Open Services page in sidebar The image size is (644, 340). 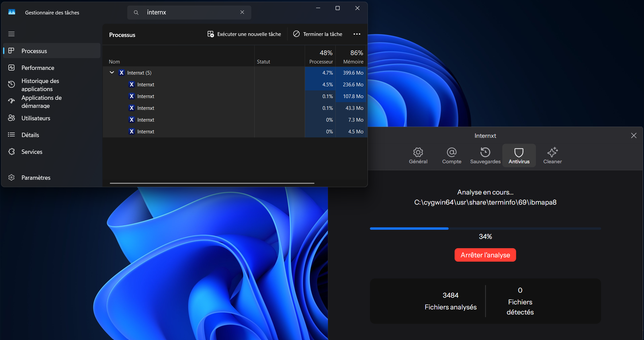pos(52,152)
